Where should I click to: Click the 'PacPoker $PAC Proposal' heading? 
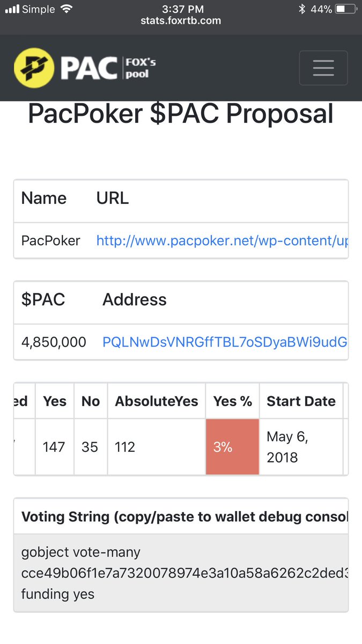pyautogui.click(x=181, y=114)
